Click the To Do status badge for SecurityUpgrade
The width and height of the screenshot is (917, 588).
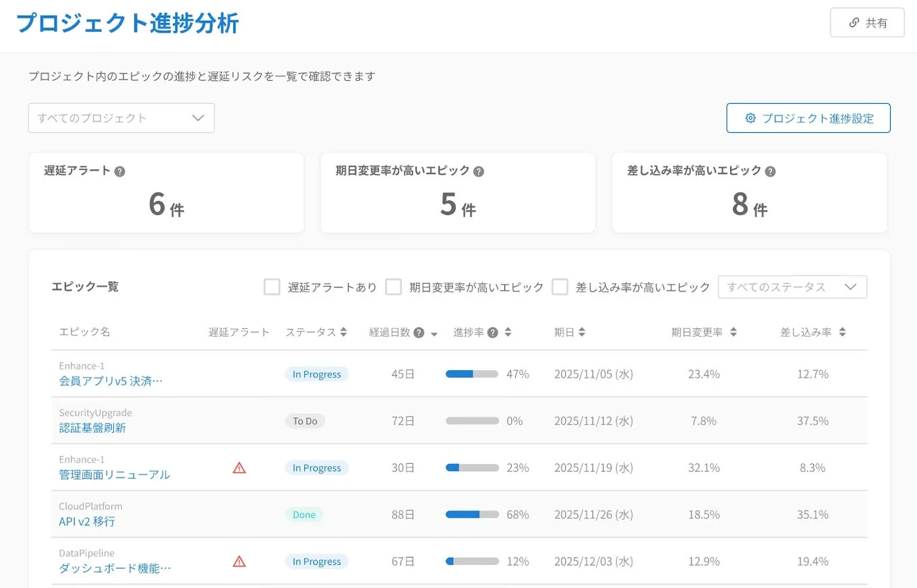305,420
